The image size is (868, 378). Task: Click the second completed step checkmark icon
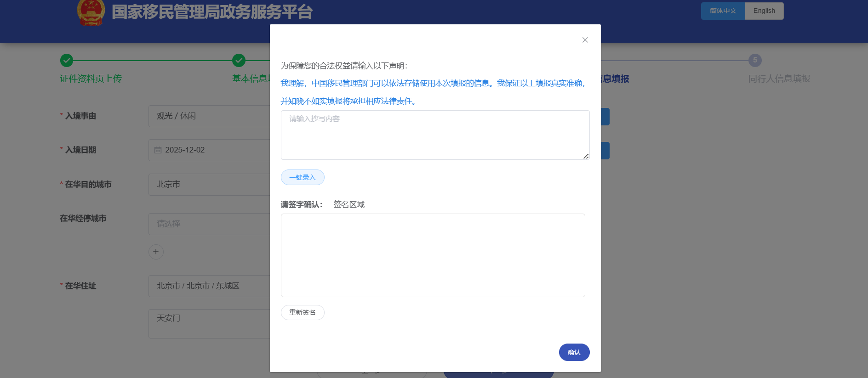click(x=239, y=60)
